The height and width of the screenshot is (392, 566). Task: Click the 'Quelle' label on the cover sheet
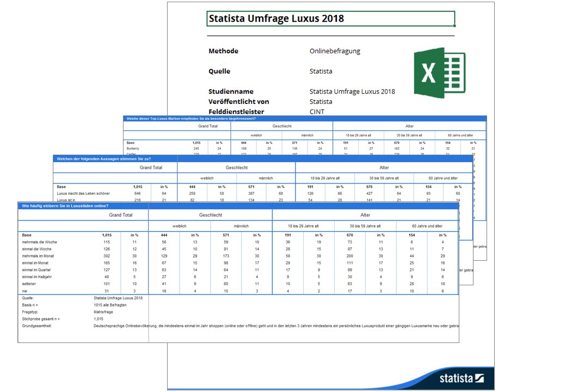(x=219, y=71)
